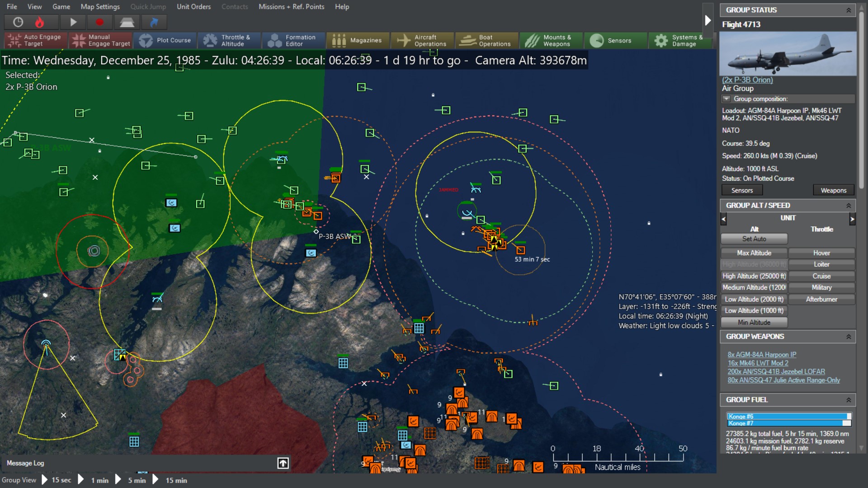Open the File menu
This screenshot has height=488, width=868.
pos(12,7)
